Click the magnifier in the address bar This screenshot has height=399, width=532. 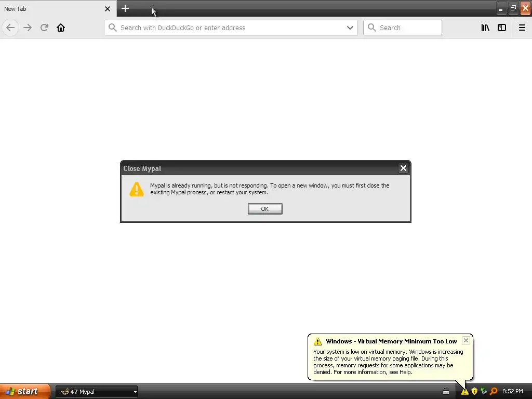click(x=112, y=28)
